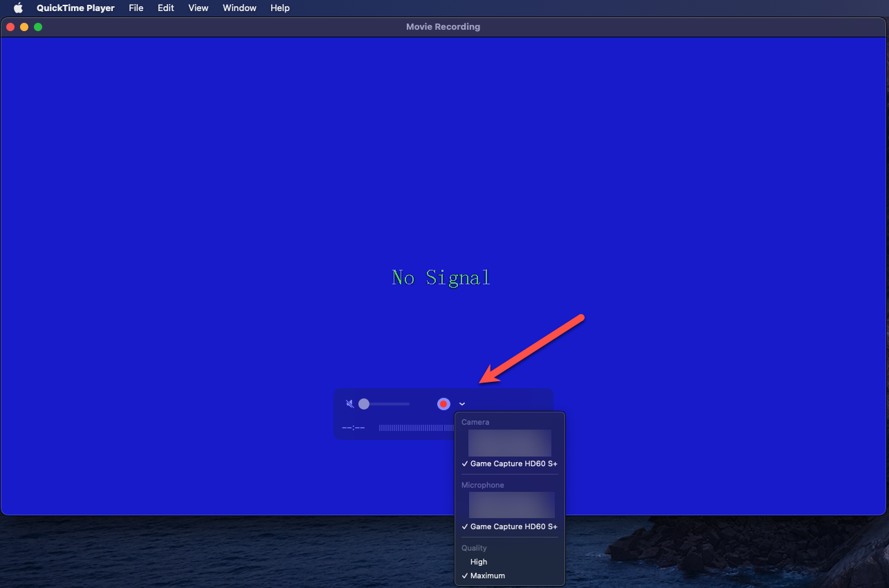Open the QuickTime Player menu

pyautogui.click(x=75, y=8)
